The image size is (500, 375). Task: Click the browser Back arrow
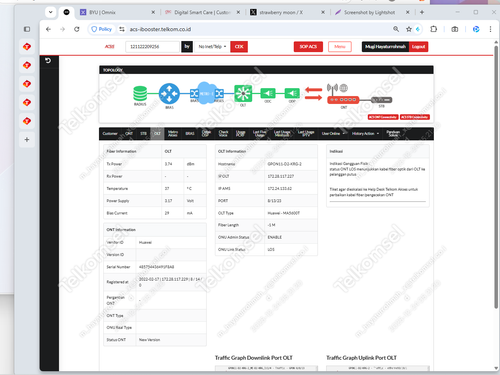[x=48, y=29]
